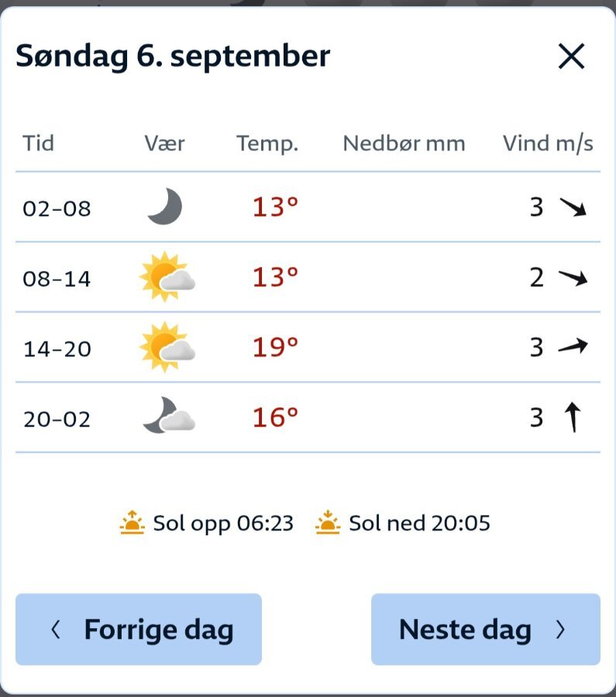Click the upward wind arrow for 20-02

[x=573, y=417]
